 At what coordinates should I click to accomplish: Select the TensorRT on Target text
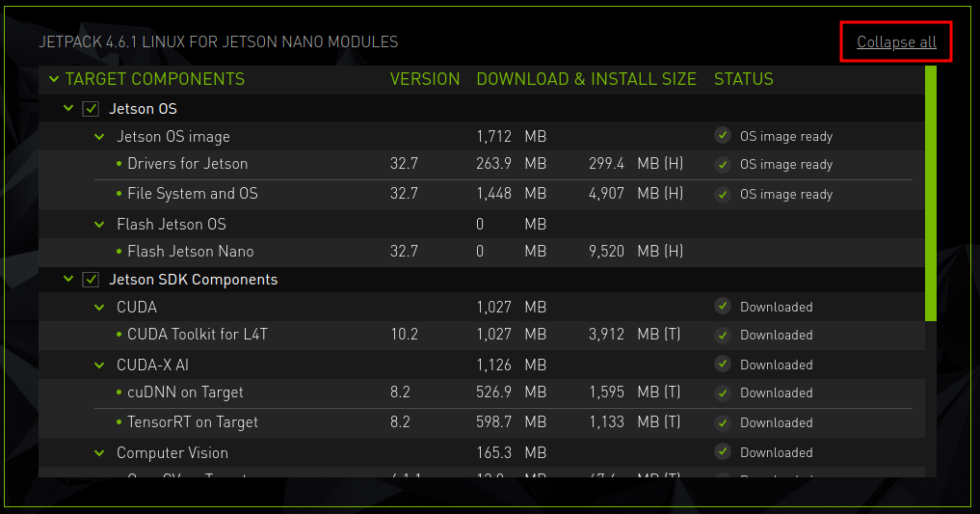[x=193, y=422]
